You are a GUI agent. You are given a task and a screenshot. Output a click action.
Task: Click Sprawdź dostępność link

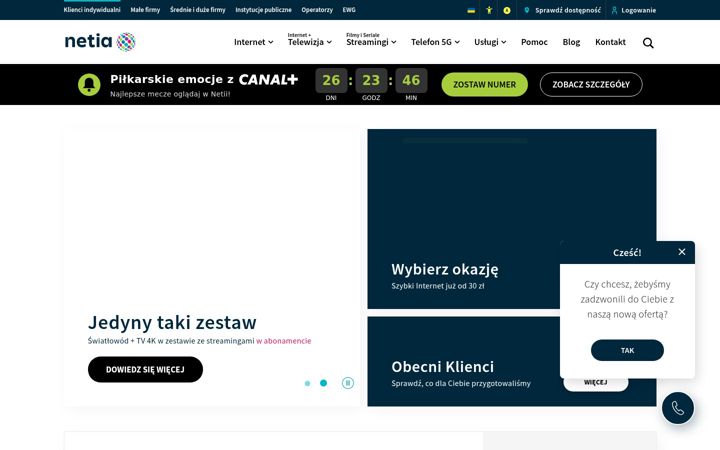click(x=568, y=10)
